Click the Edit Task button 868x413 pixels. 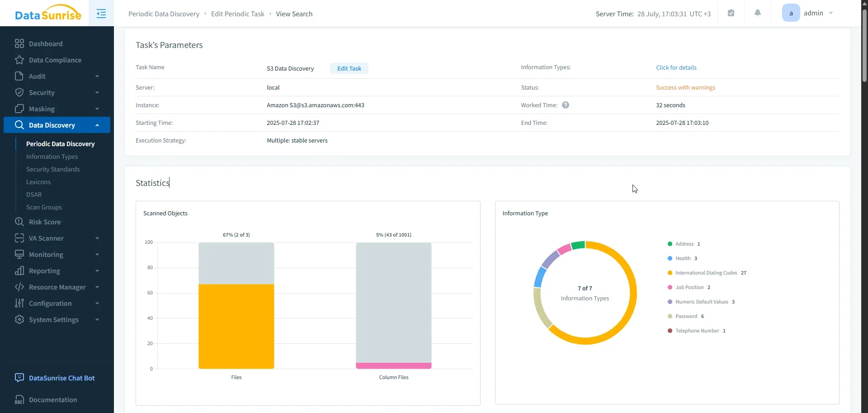(x=349, y=68)
